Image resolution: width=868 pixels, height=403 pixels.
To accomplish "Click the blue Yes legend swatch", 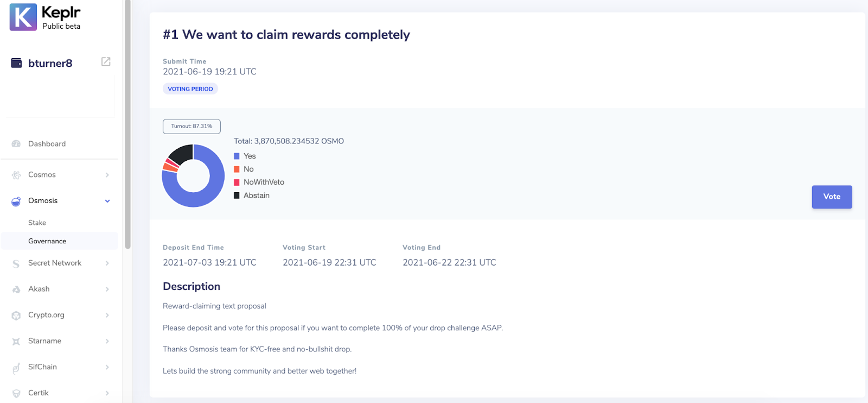I will (x=237, y=156).
